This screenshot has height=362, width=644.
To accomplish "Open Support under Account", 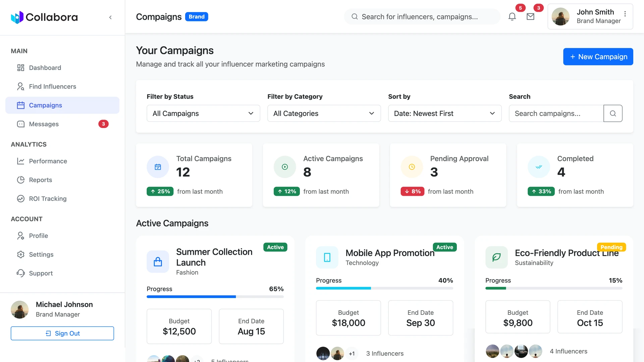I will pos(62,273).
